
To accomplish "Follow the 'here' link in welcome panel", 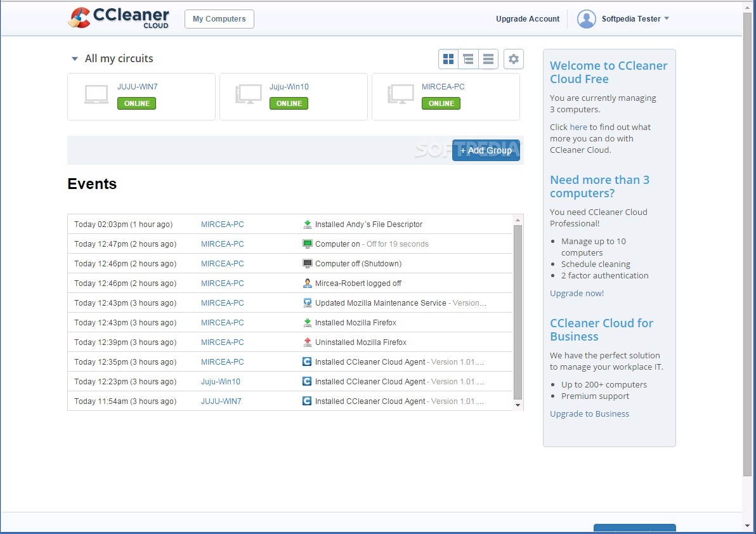I will tap(578, 127).
